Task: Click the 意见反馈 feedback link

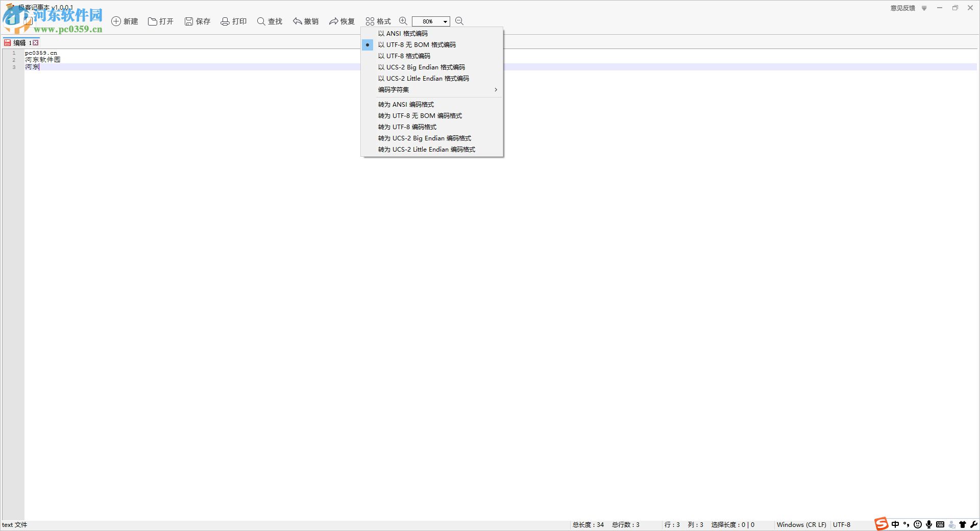Action: pyautogui.click(x=902, y=8)
